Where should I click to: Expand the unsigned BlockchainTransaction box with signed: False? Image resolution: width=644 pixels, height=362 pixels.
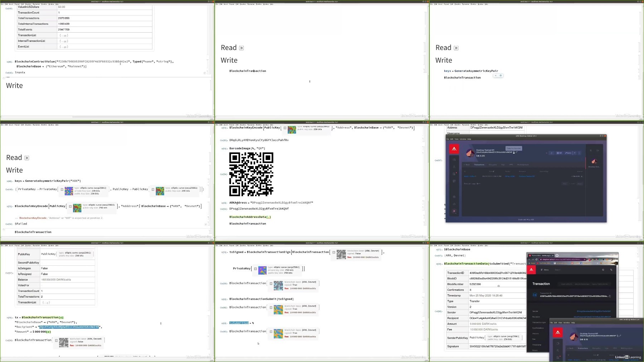point(56,340)
